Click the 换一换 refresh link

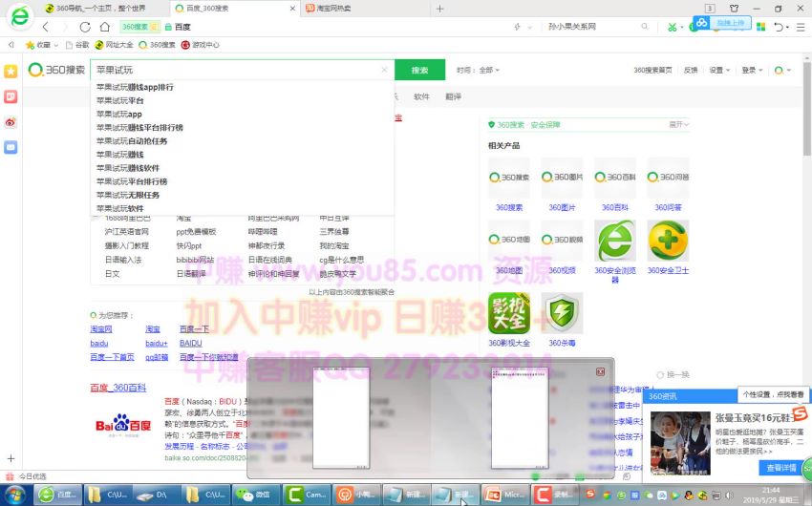point(673,374)
